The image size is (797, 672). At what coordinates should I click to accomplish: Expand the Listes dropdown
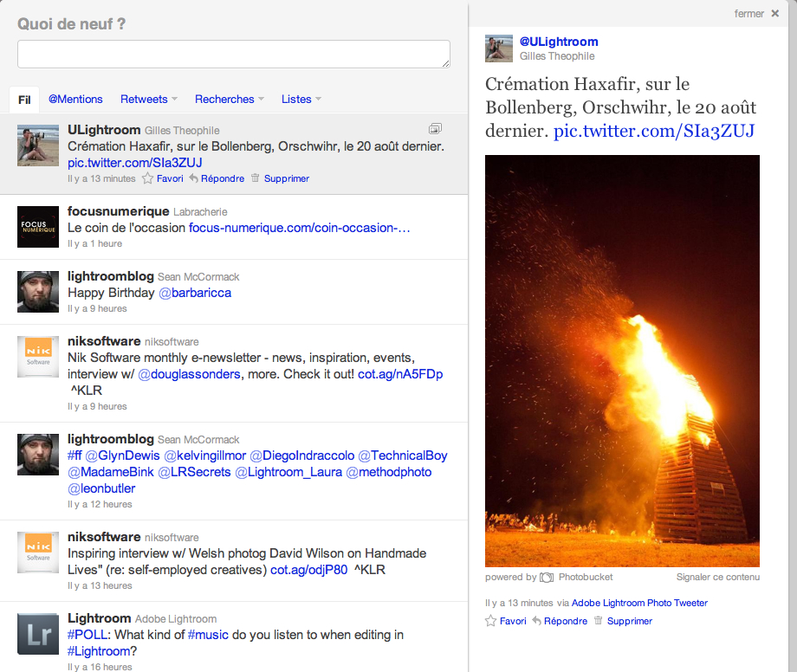click(318, 99)
